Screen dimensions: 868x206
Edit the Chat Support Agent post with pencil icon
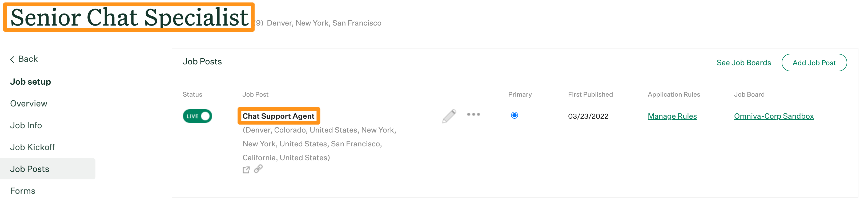(449, 116)
